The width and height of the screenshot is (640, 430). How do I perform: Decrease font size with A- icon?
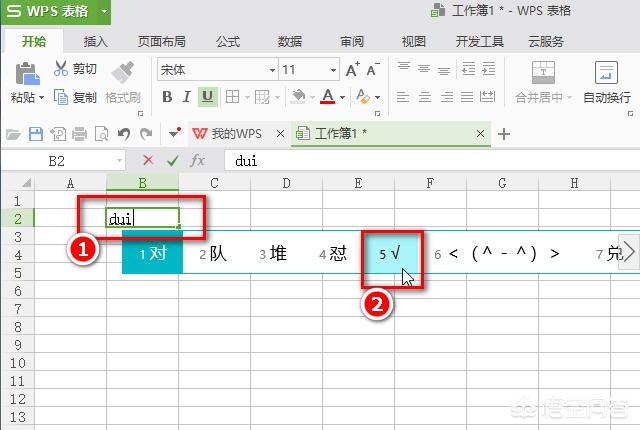click(x=373, y=69)
